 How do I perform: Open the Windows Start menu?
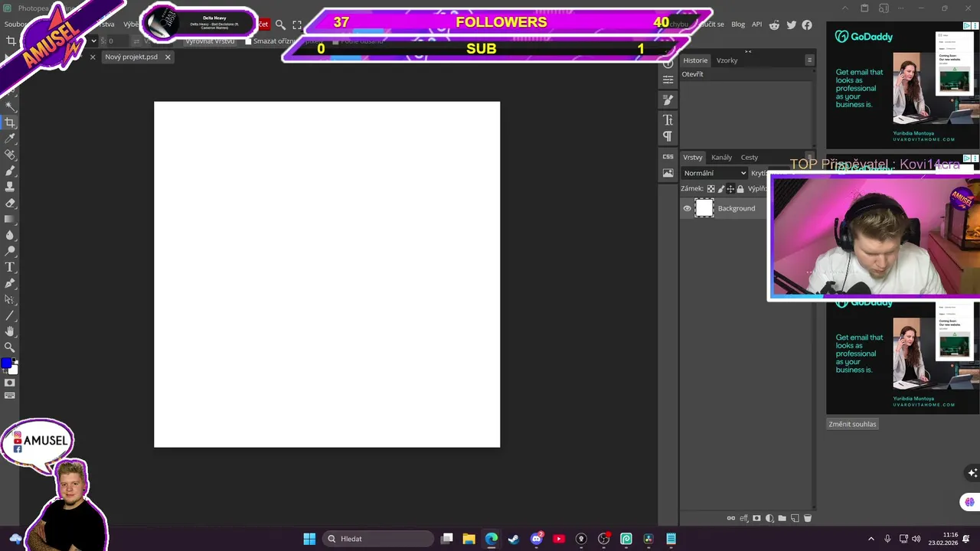[x=309, y=539]
